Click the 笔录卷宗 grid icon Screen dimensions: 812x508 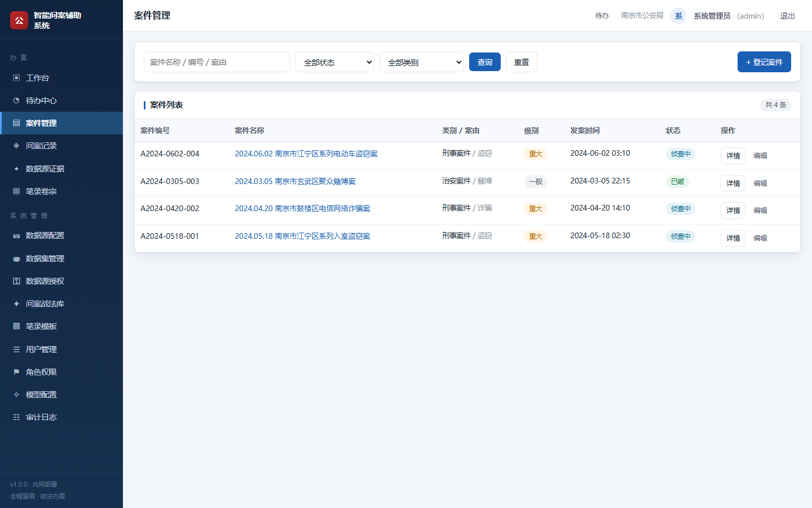[x=16, y=191]
